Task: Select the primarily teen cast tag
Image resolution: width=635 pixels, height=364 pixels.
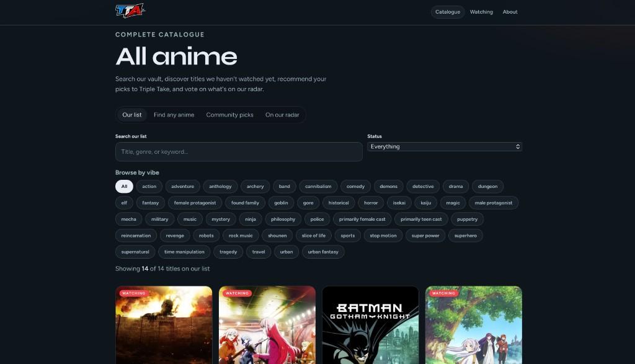Action: pos(421,219)
